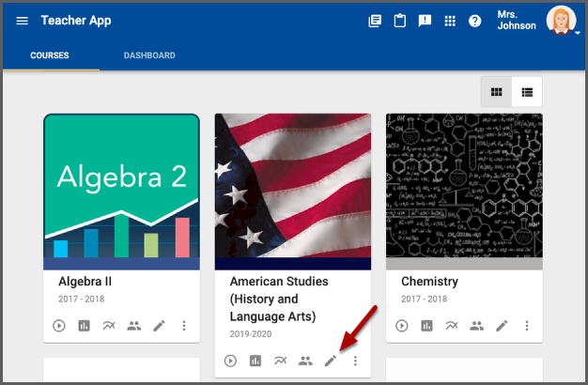Switch to grid view layout
This screenshot has height=385, width=588.
496,92
